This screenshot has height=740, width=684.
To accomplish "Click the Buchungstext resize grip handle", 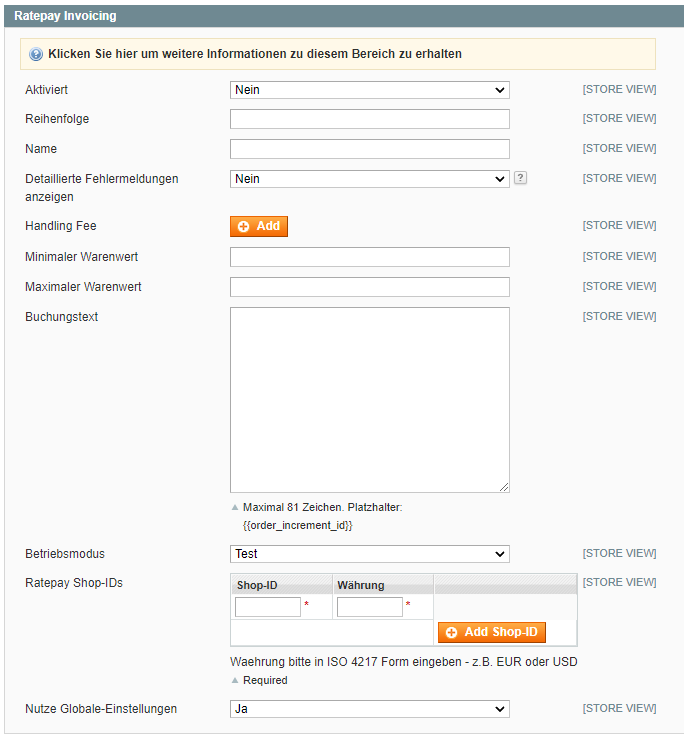I will [504, 487].
